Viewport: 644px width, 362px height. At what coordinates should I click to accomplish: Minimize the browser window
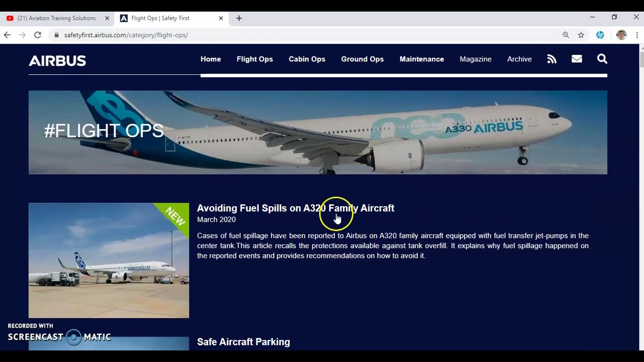pyautogui.click(x=593, y=17)
